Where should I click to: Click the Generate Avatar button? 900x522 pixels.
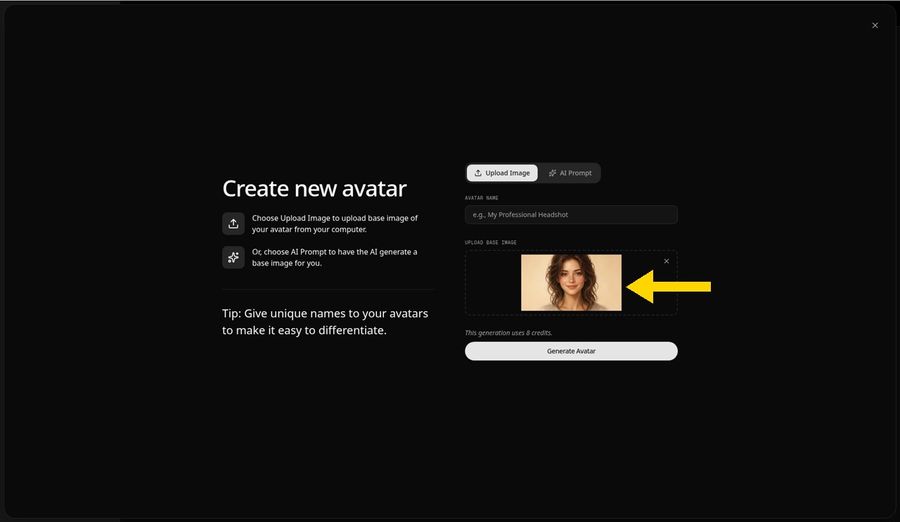click(571, 351)
